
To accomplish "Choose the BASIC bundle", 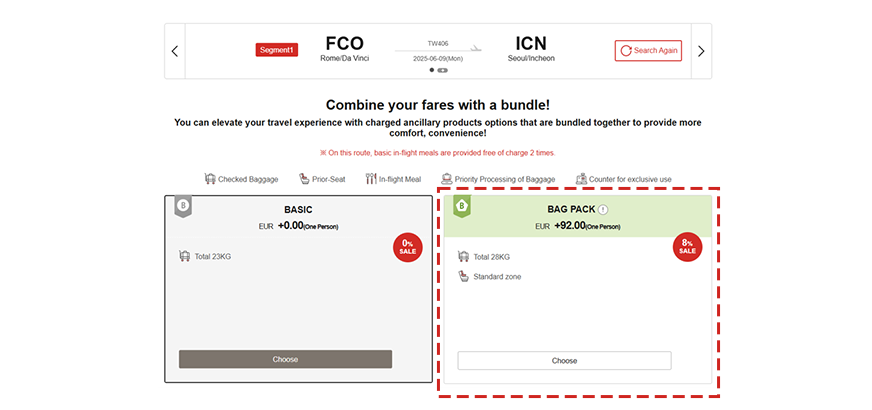I will 285,359.
